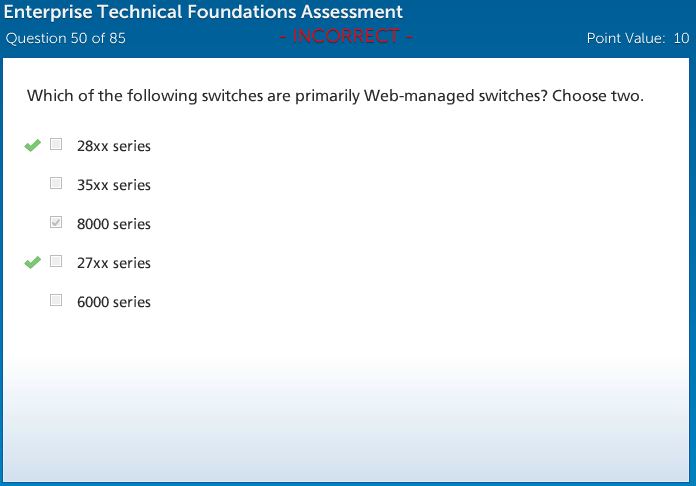The image size is (696, 486).
Task: Select the '27xx series' answer label
Action: coord(113,263)
